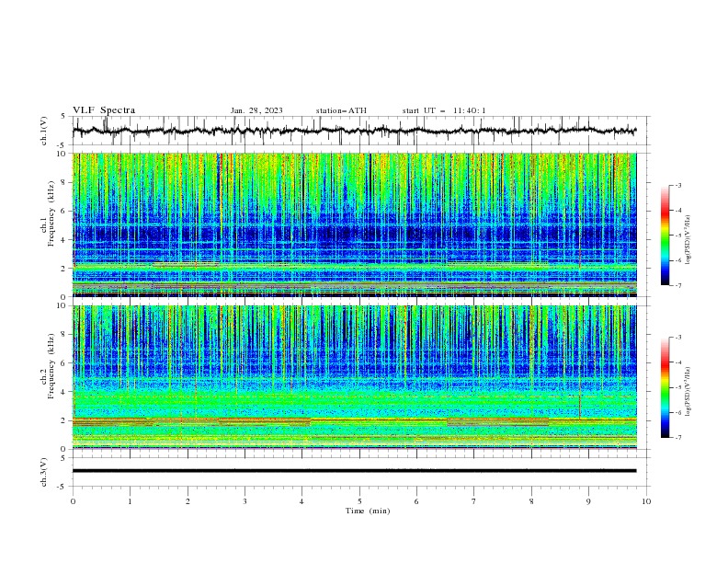
Task: Click the ch.2 spectrogram color scale bar
Action: (665, 387)
